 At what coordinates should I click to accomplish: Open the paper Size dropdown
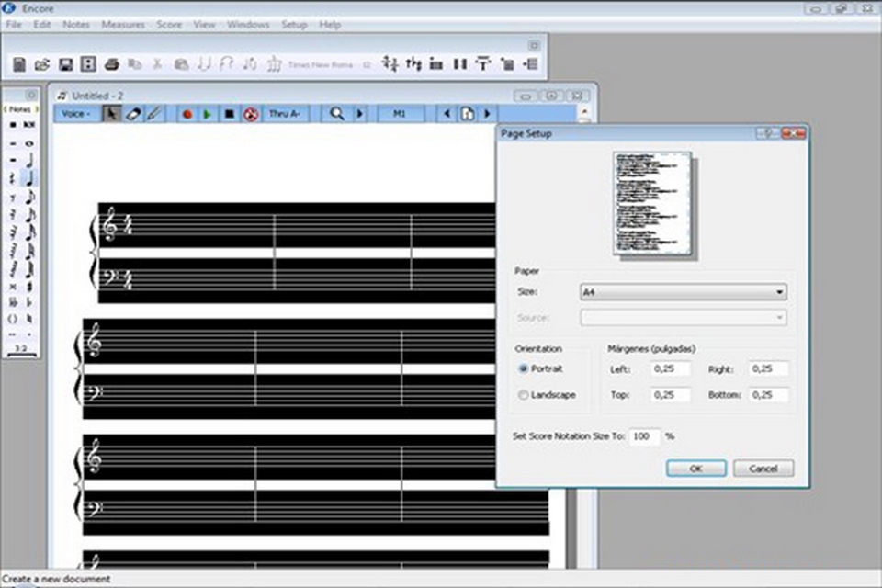click(684, 292)
